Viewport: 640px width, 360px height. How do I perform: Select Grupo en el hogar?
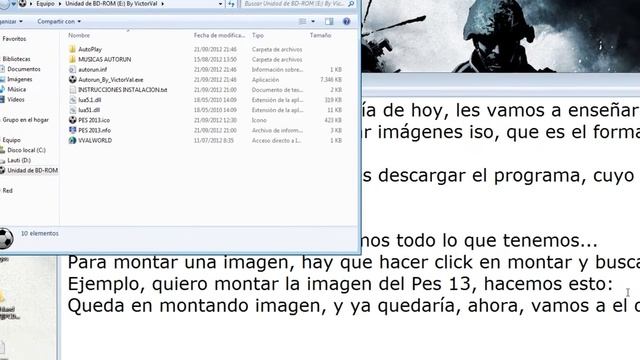point(25,120)
